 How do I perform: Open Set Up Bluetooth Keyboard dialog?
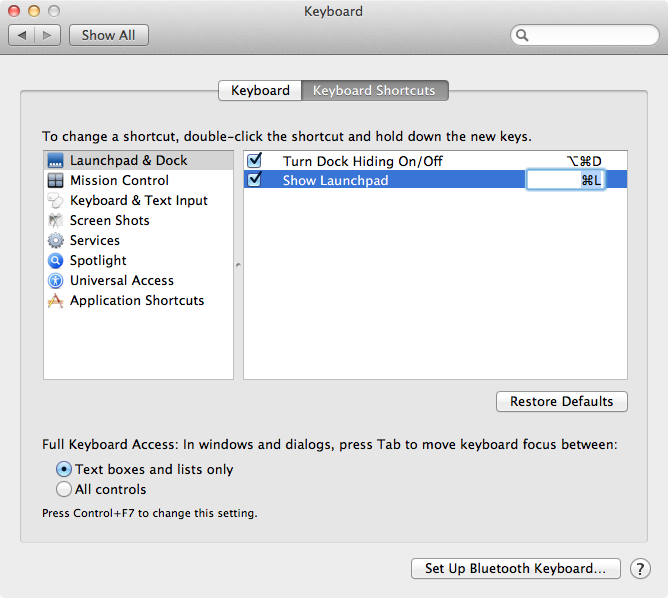[x=515, y=568]
